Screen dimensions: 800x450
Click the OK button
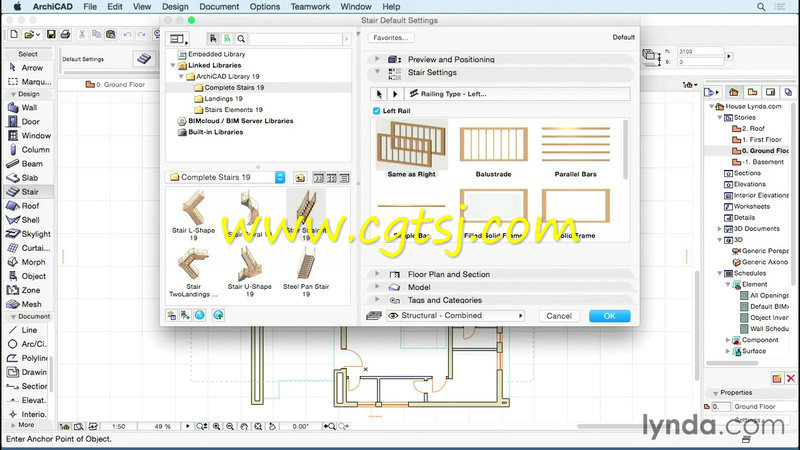point(609,316)
